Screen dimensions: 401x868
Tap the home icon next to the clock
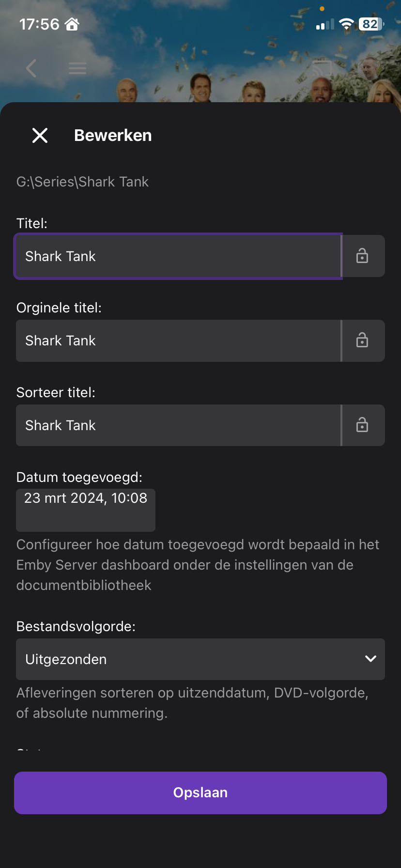(x=72, y=24)
